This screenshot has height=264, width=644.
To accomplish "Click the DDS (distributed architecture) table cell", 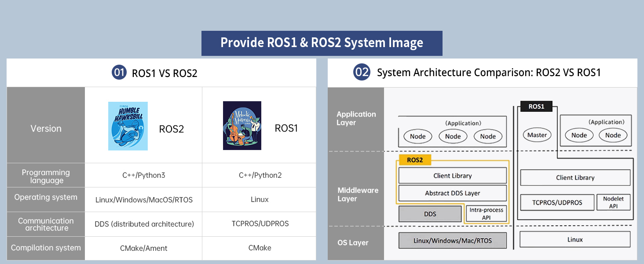I will click(144, 224).
